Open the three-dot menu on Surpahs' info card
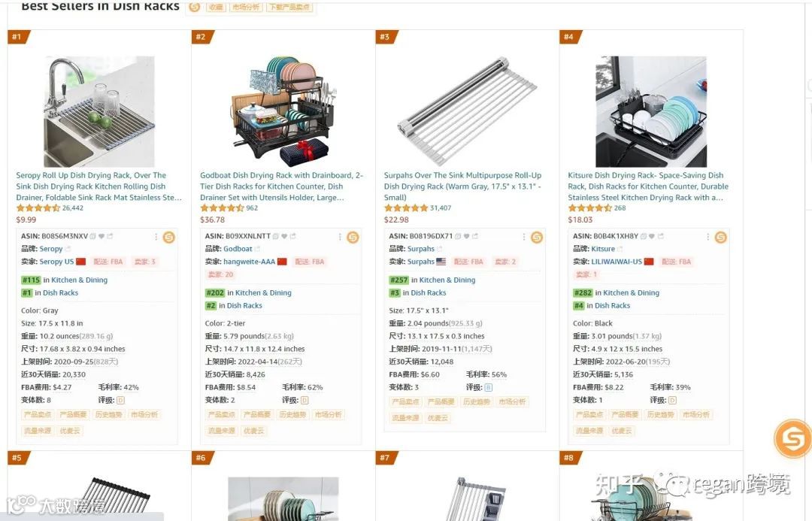The width and height of the screenshot is (812, 521). pyautogui.click(x=523, y=237)
